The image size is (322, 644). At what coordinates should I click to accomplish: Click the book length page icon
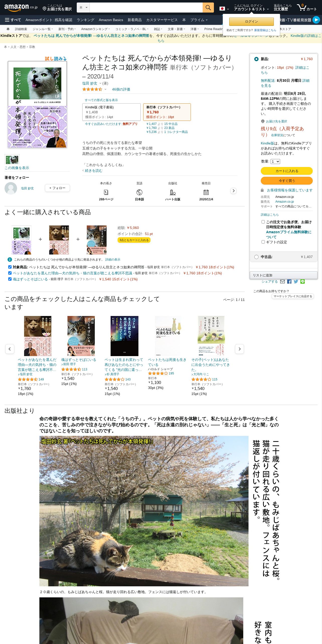[x=106, y=192]
